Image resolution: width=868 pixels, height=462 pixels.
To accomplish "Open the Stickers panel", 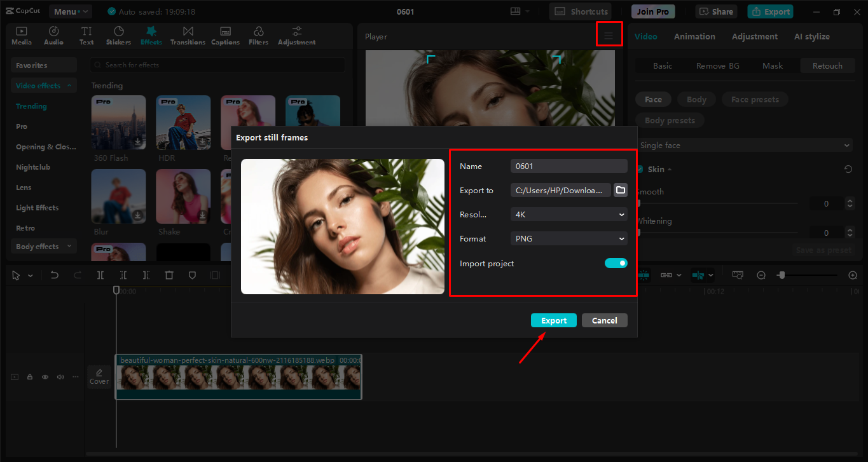I will (x=118, y=36).
